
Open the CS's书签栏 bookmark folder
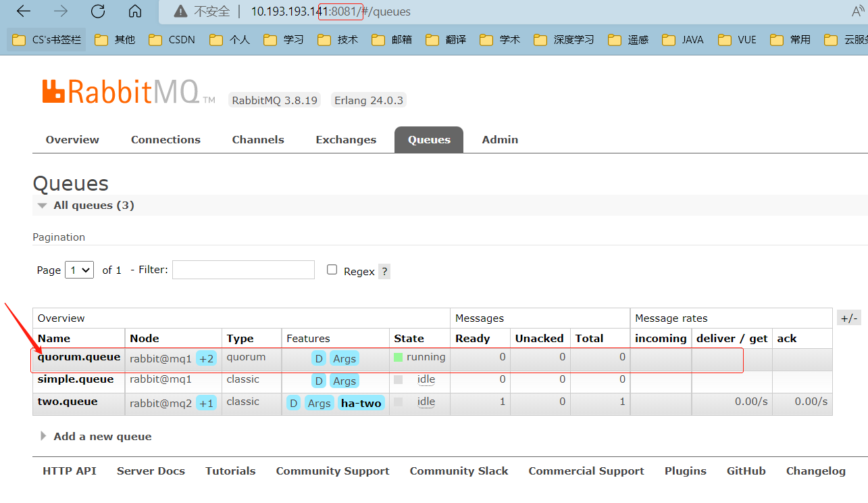point(47,40)
